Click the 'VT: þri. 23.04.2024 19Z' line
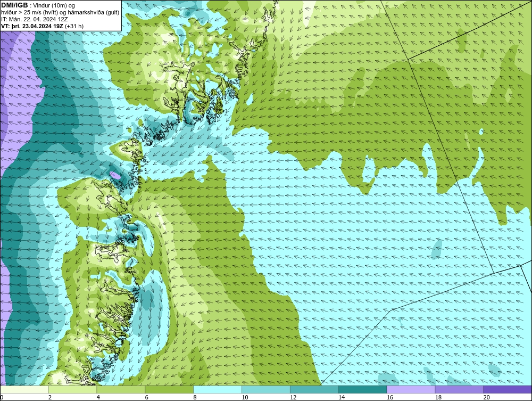The image size is (532, 401). pos(32,26)
